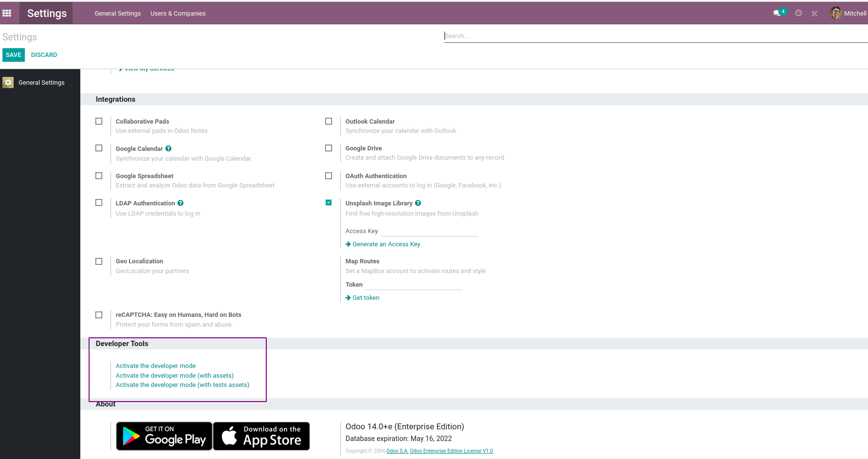
Task: Enable the LDAP Authentication checkbox
Action: [x=99, y=202]
